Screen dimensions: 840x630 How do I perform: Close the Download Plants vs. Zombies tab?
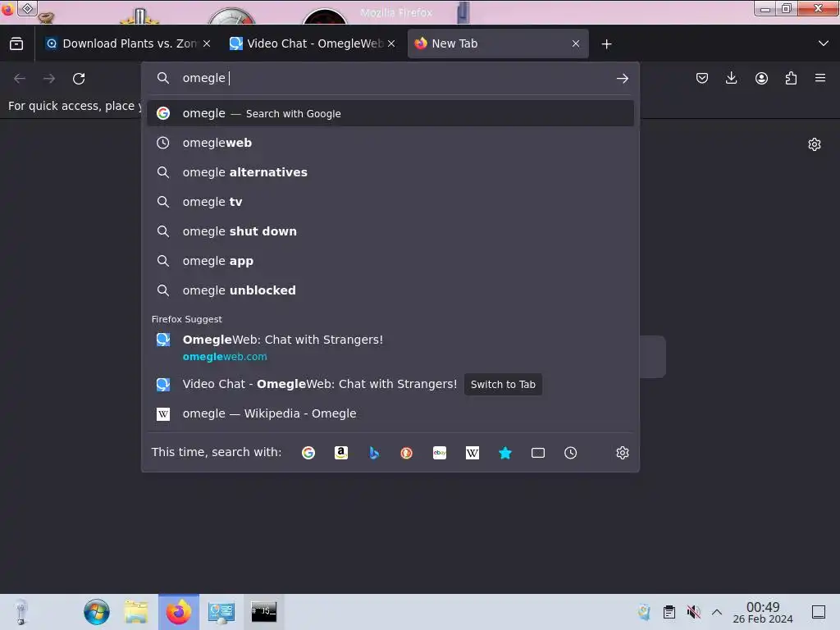tap(207, 43)
